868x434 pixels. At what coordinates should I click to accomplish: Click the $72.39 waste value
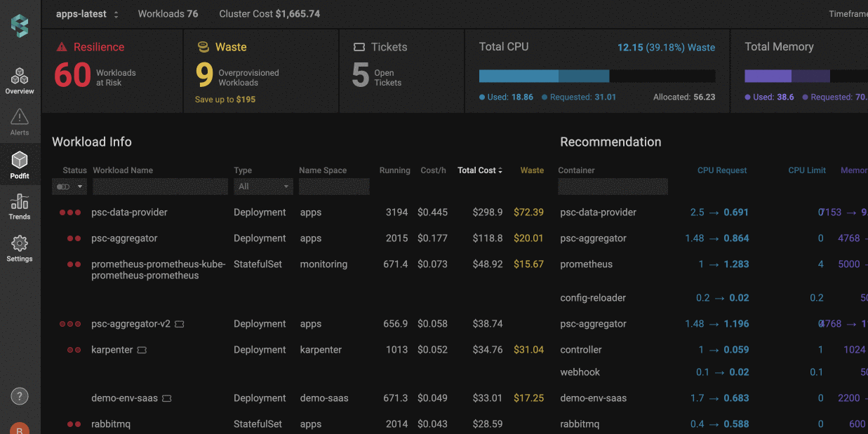(x=528, y=212)
